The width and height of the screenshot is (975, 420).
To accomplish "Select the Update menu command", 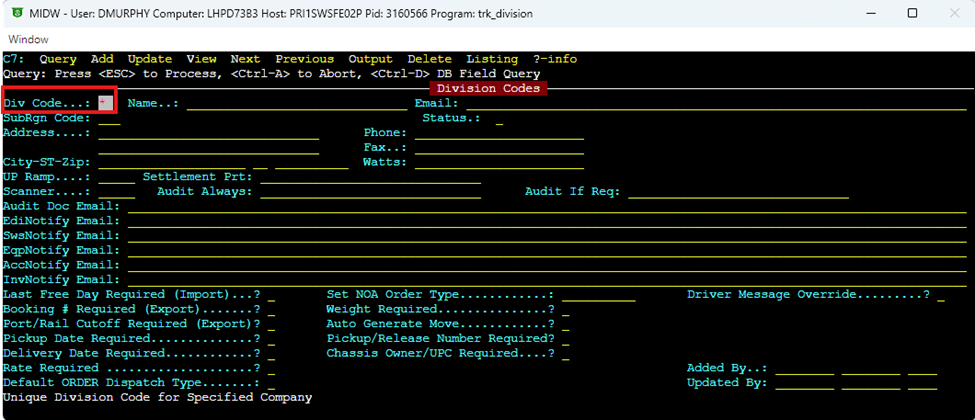I will (x=150, y=59).
